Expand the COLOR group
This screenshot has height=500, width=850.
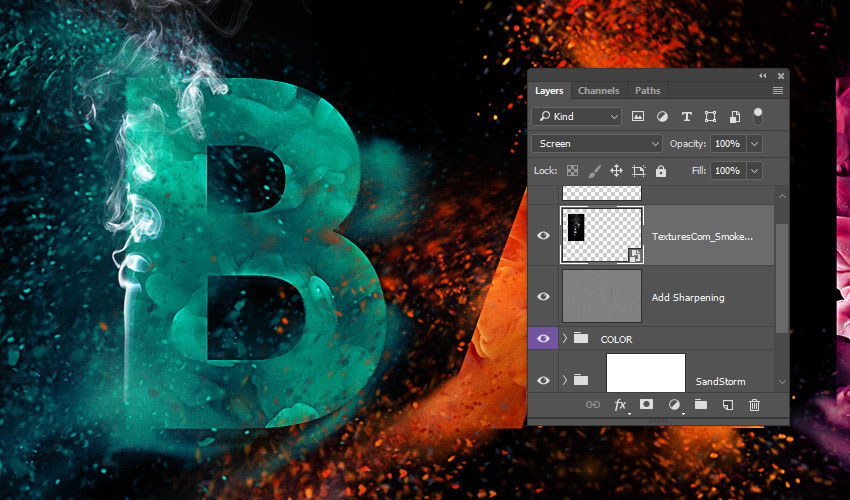click(565, 338)
